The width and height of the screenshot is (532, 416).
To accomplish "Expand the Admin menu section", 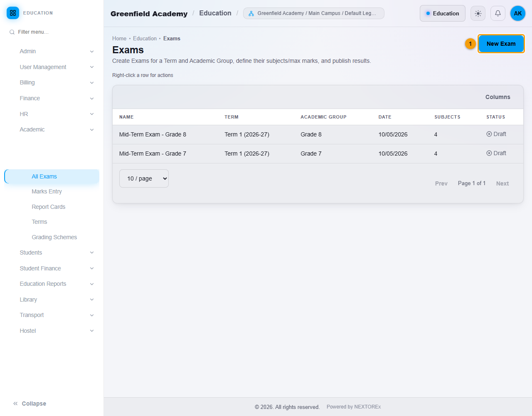I will (x=52, y=51).
